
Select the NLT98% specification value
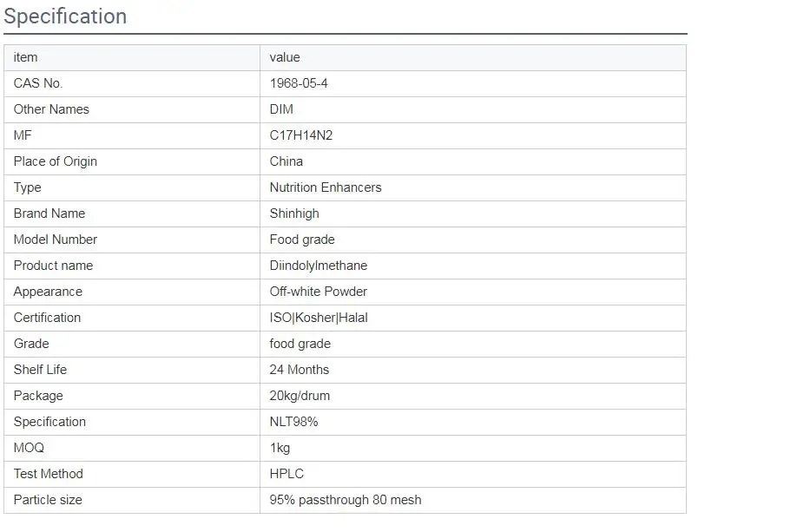point(294,422)
